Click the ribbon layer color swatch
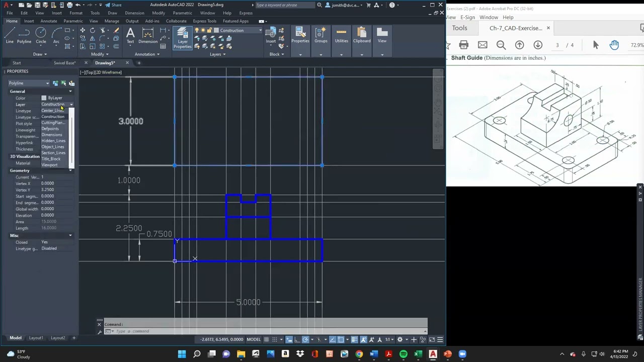The height and width of the screenshot is (362, 644). tap(216, 30)
